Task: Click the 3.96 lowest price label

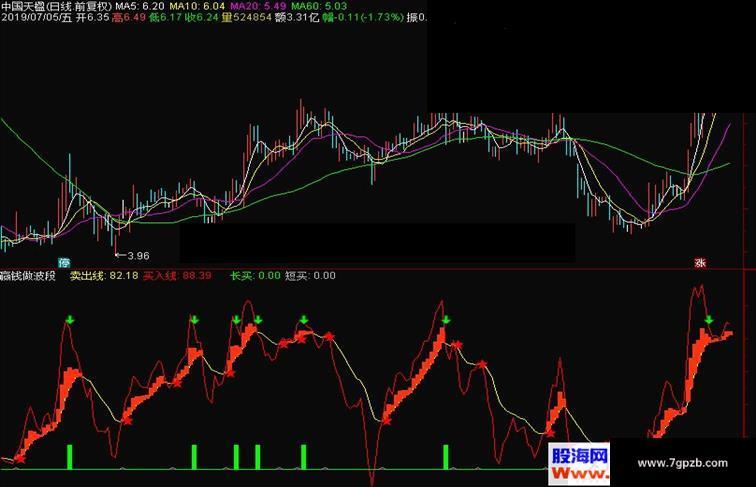Action: point(138,256)
